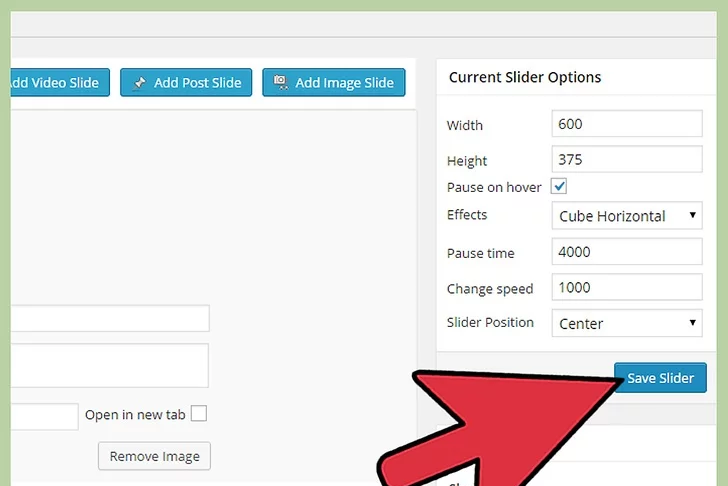Click the large multi-line text box above Open in new tab

[x=110, y=365]
